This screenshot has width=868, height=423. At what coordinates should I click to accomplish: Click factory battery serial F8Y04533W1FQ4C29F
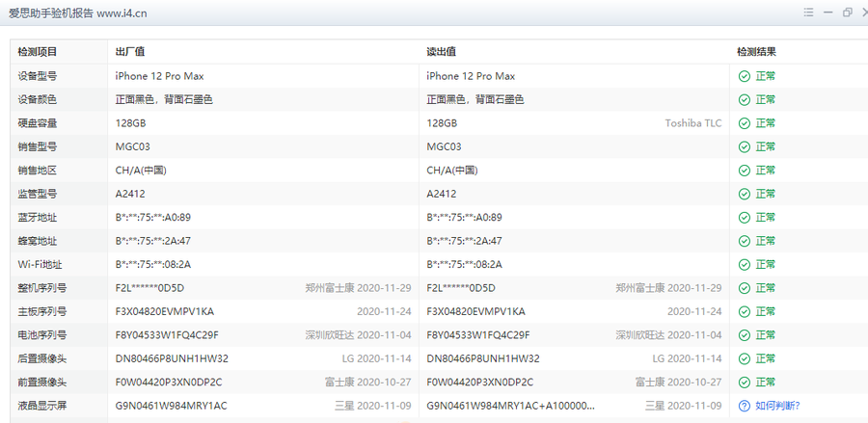(167, 335)
